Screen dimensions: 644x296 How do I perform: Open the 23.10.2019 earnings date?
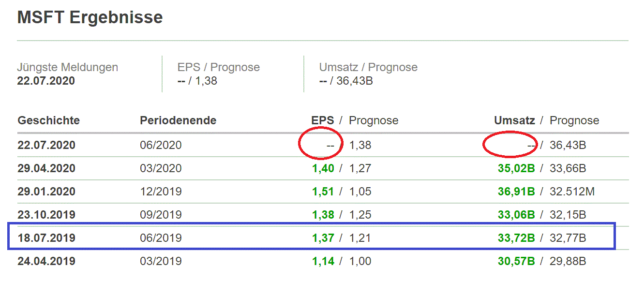coord(46,215)
